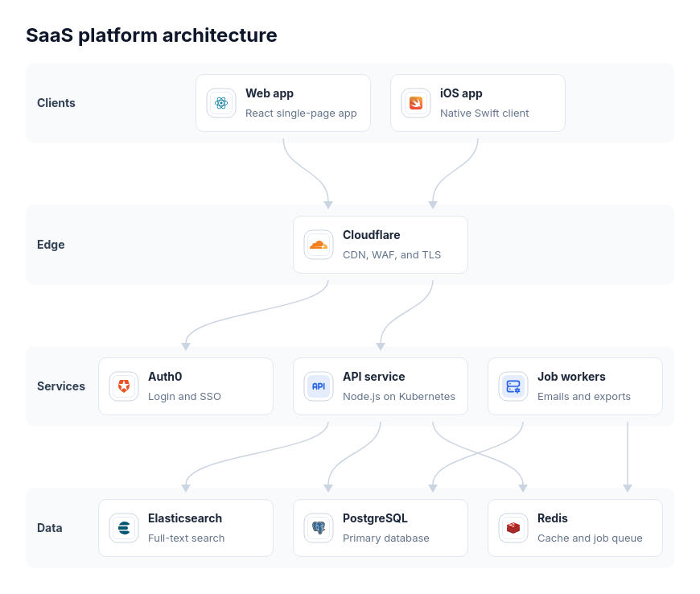Click the Services layer label
The height and width of the screenshot is (594, 700).
(x=61, y=386)
